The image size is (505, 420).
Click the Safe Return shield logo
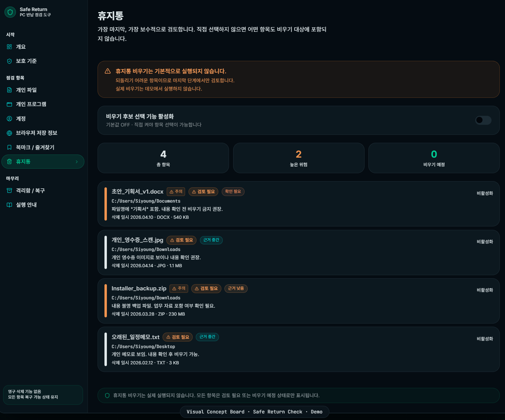pos(10,12)
